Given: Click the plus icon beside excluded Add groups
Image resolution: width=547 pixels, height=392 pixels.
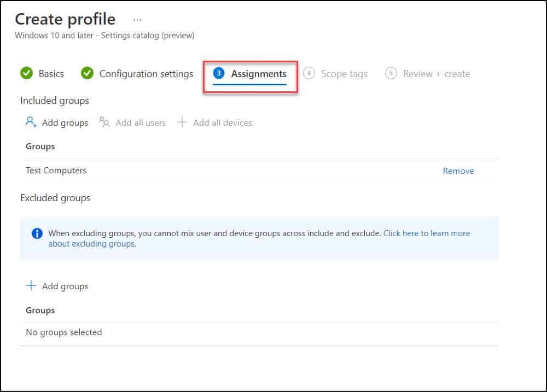Looking at the screenshot, I should coord(31,285).
